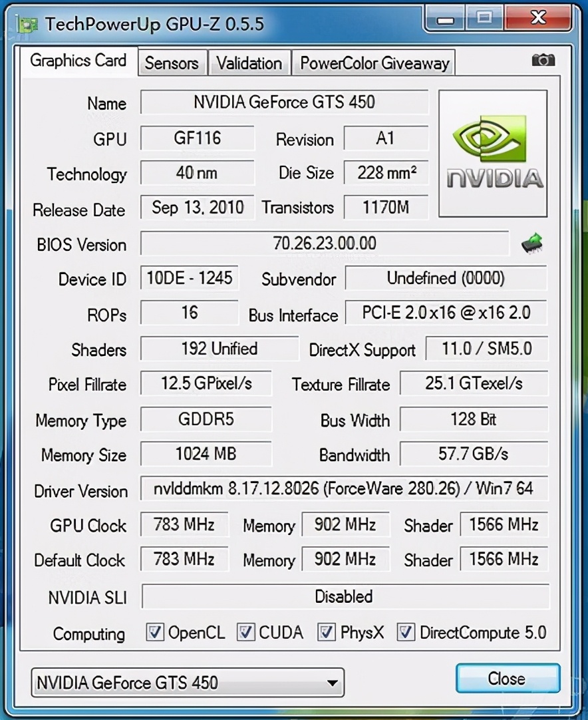Viewport: 588px width, 720px height.
Task: Click the Driver Version field nvlddmkm 8.17.12.8026
Action: tap(344, 488)
